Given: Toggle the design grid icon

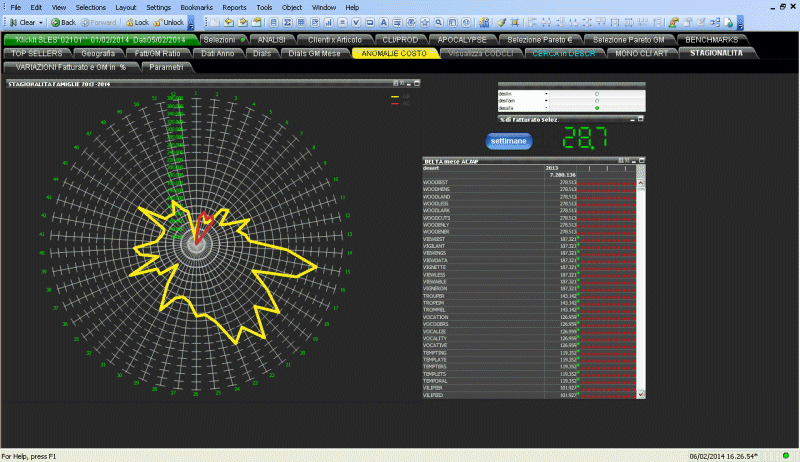Looking at the screenshot, I should pos(515,22).
